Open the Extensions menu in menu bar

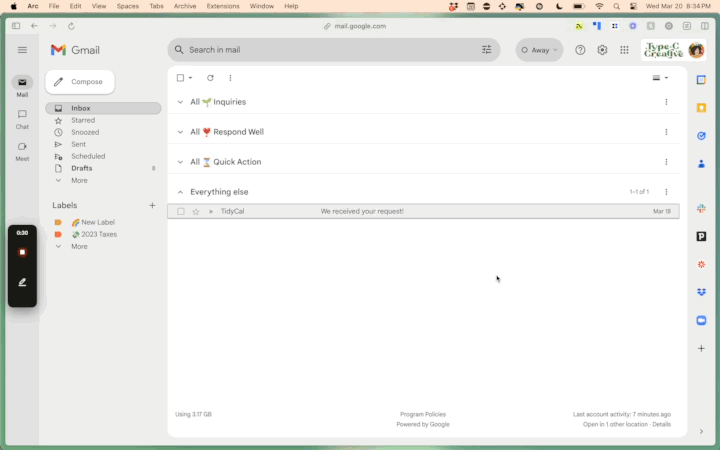coord(222,6)
